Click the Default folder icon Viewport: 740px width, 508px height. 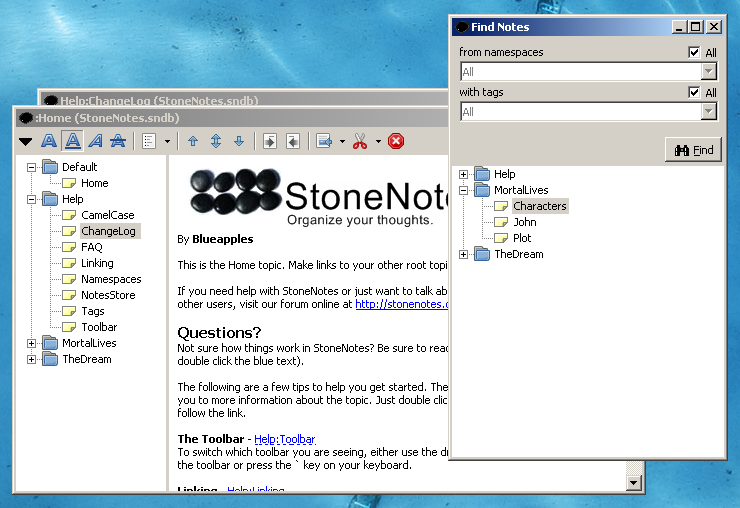[x=50, y=167]
